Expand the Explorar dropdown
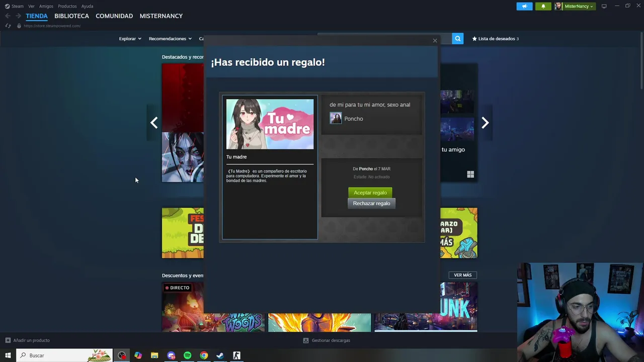The height and width of the screenshot is (362, 644). point(130,39)
